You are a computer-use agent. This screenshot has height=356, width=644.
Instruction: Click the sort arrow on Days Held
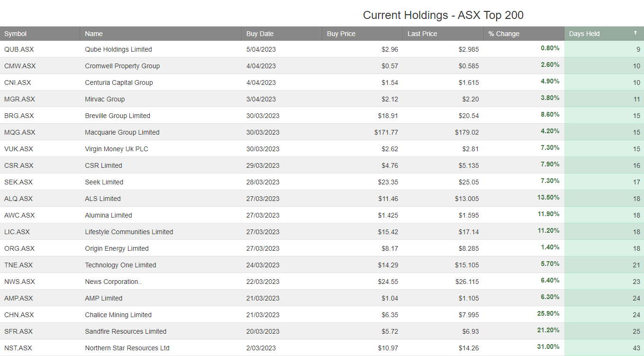click(x=635, y=34)
